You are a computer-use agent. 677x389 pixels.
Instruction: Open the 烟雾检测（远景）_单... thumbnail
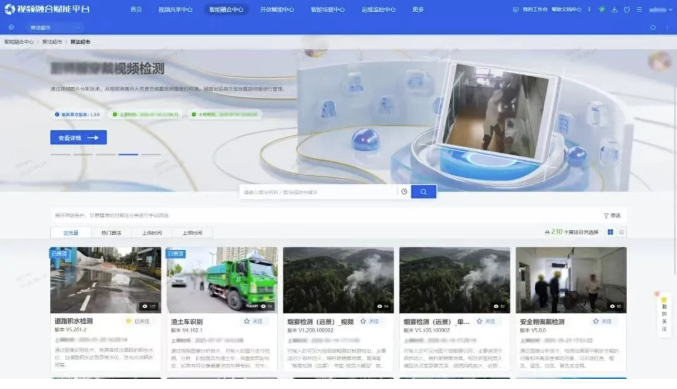click(455, 280)
